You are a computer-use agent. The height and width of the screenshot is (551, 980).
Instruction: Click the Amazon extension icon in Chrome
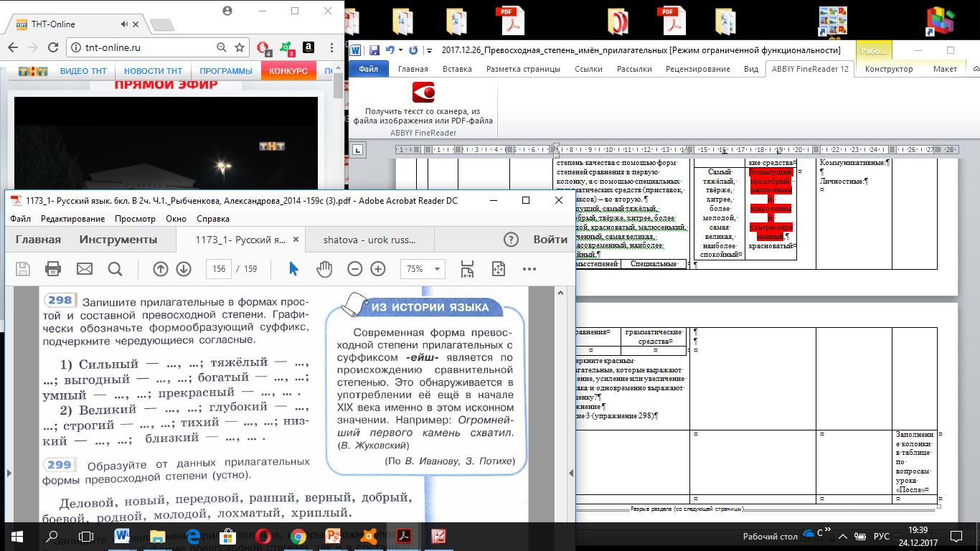click(x=308, y=47)
